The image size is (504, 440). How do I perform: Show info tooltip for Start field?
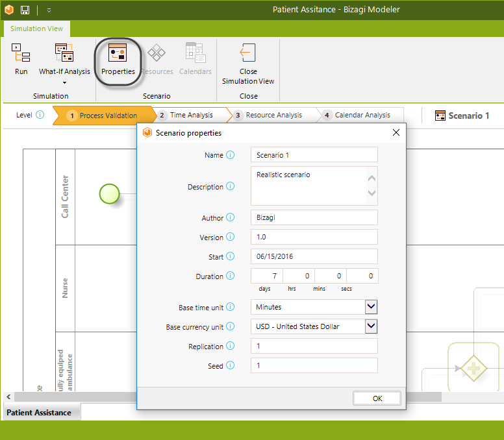(x=230, y=256)
